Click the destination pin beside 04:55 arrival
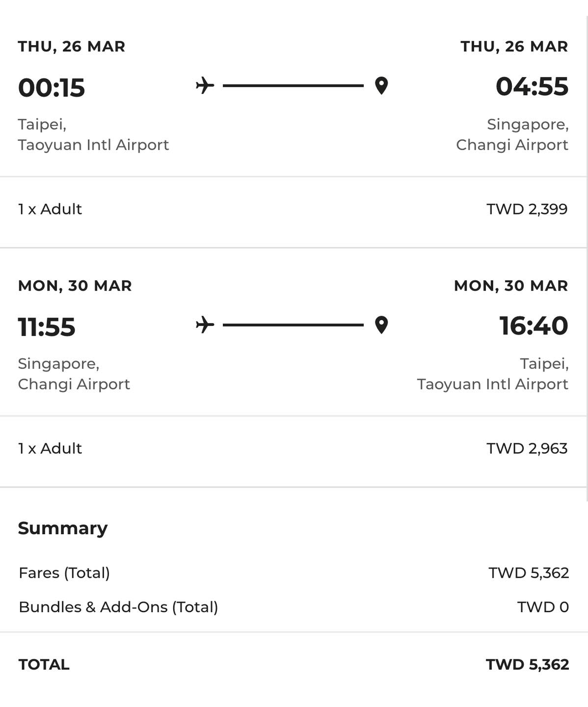Image resolution: width=588 pixels, height=707 pixels. click(381, 86)
